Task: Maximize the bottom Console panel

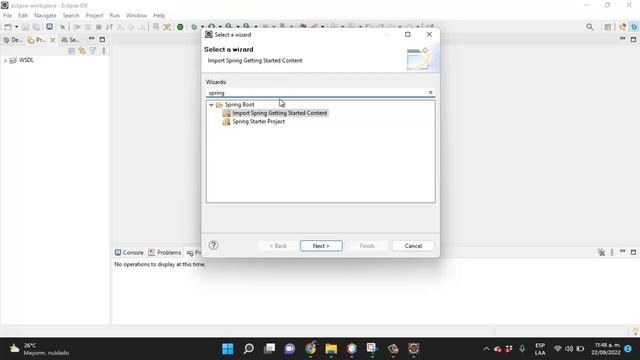Action: 633,252
